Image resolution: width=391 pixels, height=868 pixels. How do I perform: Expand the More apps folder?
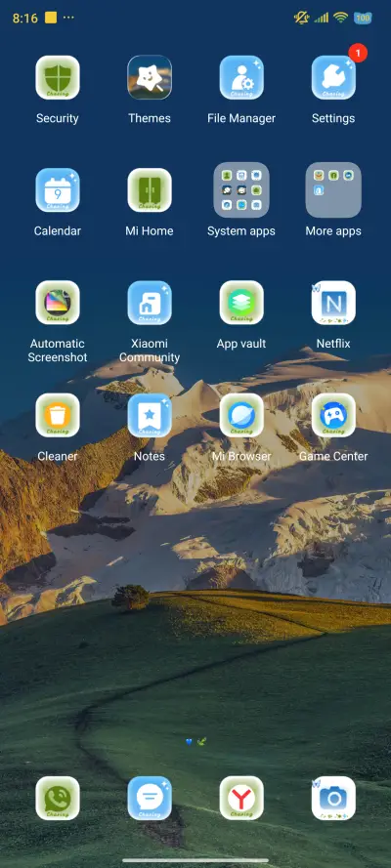click(333, 189)
